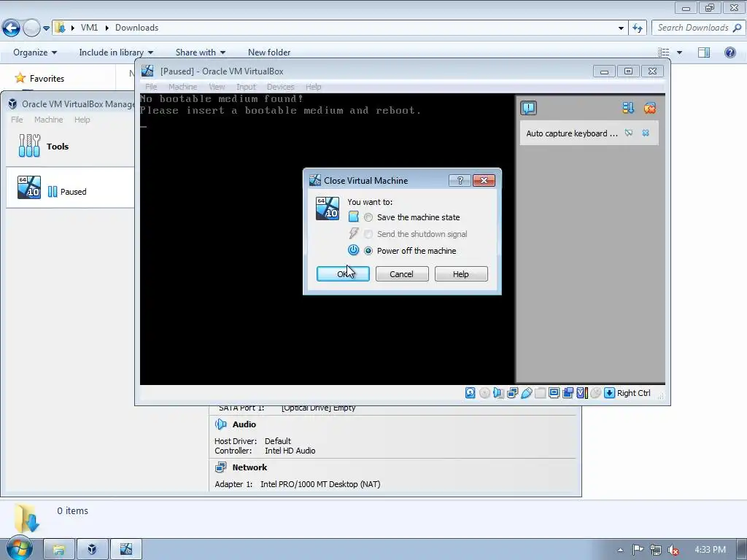The image size is (747, 560).
Task: Expand the VM1 breadcrumb arrow
Action: coord(107,28)
